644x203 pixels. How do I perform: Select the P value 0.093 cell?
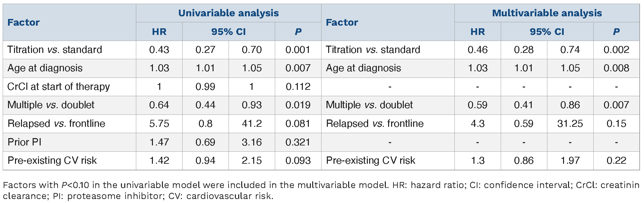298,161
